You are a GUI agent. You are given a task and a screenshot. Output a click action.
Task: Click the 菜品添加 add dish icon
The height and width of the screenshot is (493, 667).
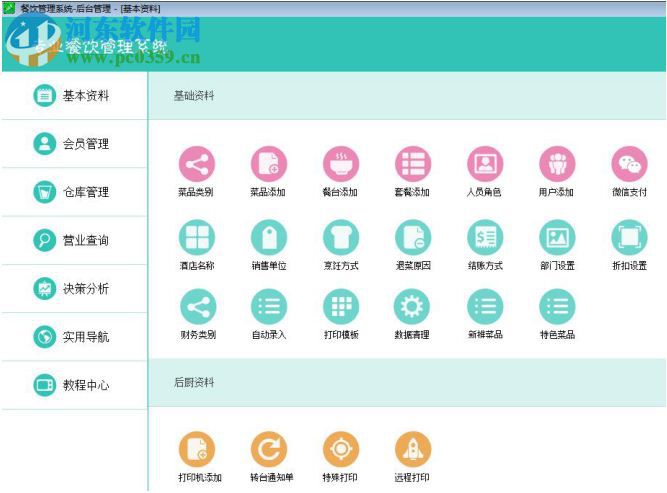point(269,164)
